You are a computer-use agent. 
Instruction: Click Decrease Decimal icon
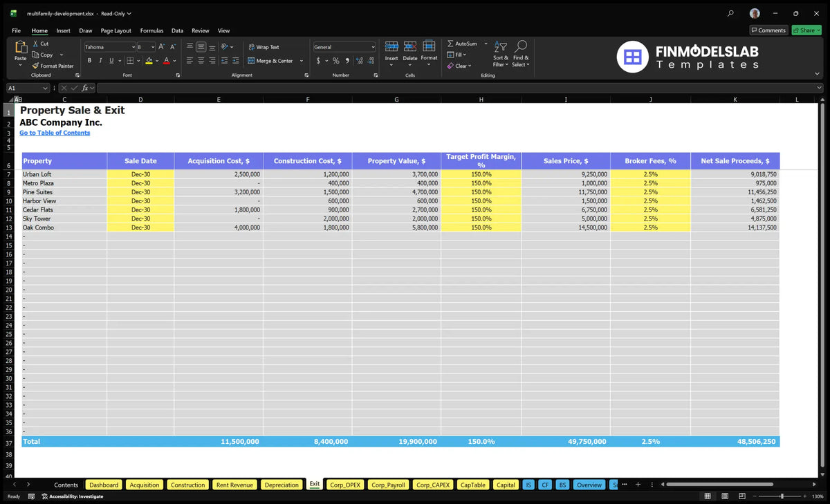(370, 61)
